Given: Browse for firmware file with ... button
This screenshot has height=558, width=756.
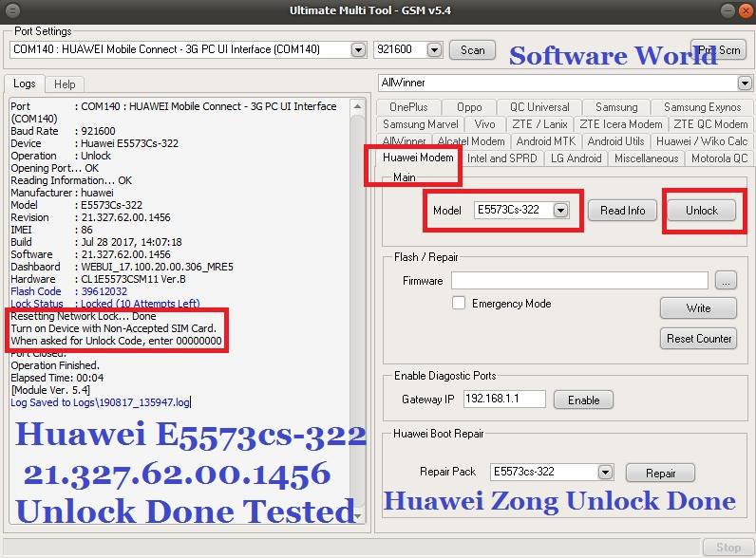Looking at the screenshot, I should pos(726,281).
